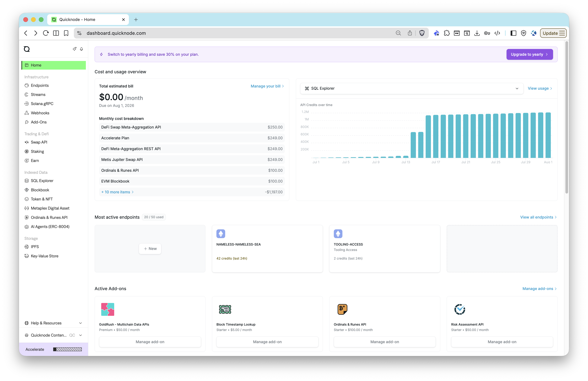Click the Swap API sidebar icon

[x=27, y=142]
